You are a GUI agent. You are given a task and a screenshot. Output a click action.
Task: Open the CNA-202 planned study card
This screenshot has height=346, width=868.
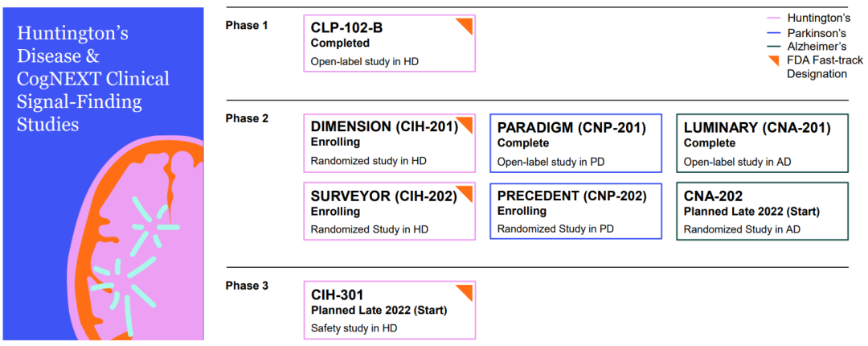(x=762, y=211)
